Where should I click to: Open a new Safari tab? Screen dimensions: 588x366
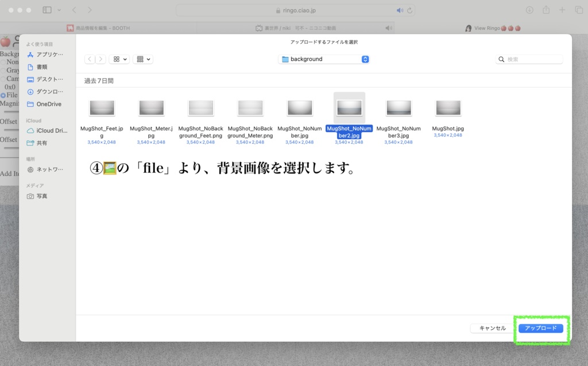pyautogui.click(x=562, y=10)
